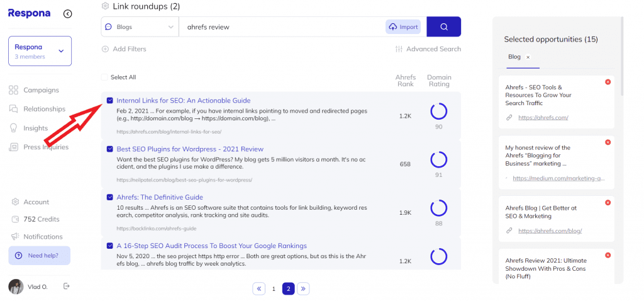Close the Blog tab with the x

point(528,57)
